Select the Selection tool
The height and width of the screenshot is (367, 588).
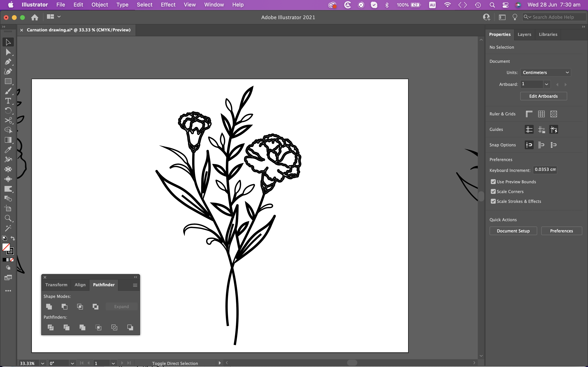coord(8,42)
